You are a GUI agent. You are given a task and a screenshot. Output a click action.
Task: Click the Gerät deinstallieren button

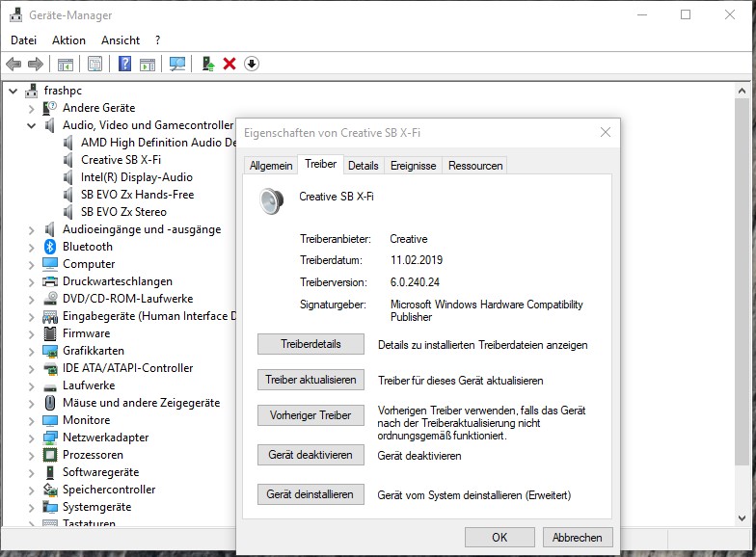310,494
